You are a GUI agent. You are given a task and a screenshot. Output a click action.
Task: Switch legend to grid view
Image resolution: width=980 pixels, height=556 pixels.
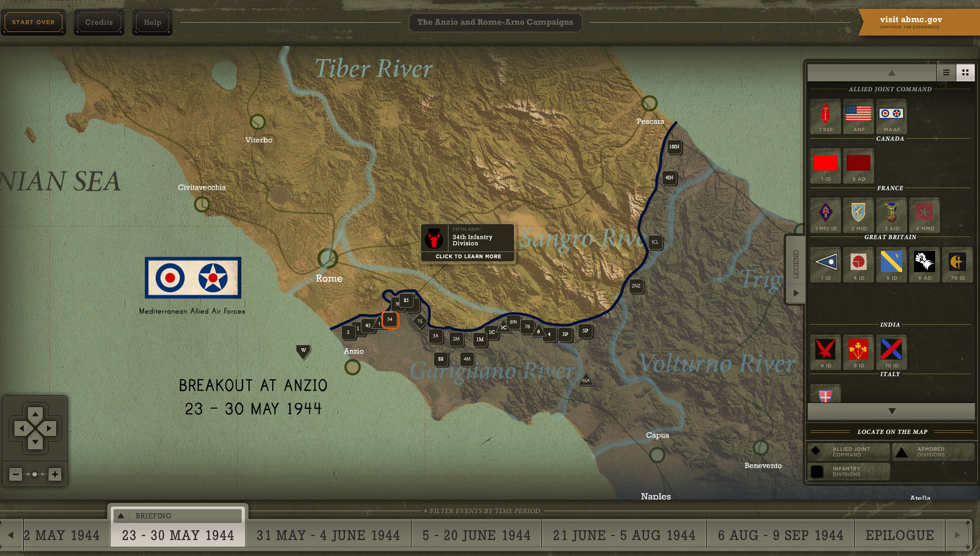(966, 73)
